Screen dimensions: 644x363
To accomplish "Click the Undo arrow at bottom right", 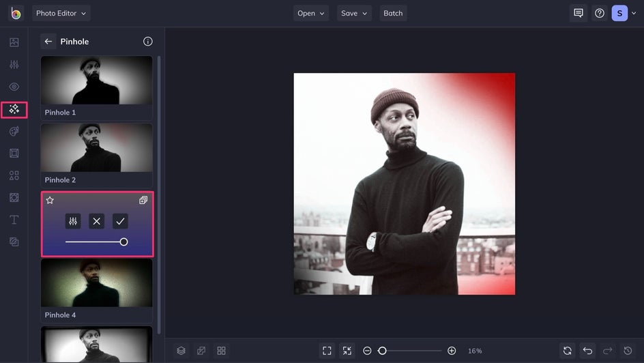I will point(587,351).
